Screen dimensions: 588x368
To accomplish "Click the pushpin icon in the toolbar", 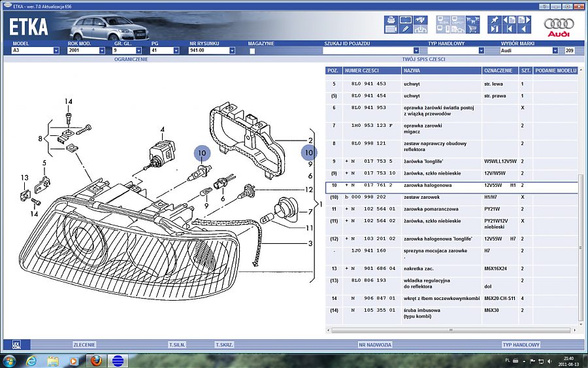I will point(495,20).
